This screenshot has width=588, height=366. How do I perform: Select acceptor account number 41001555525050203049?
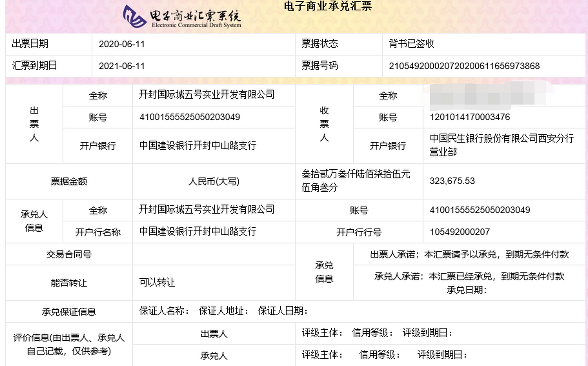pyautogui.click(x=480, y=210)
